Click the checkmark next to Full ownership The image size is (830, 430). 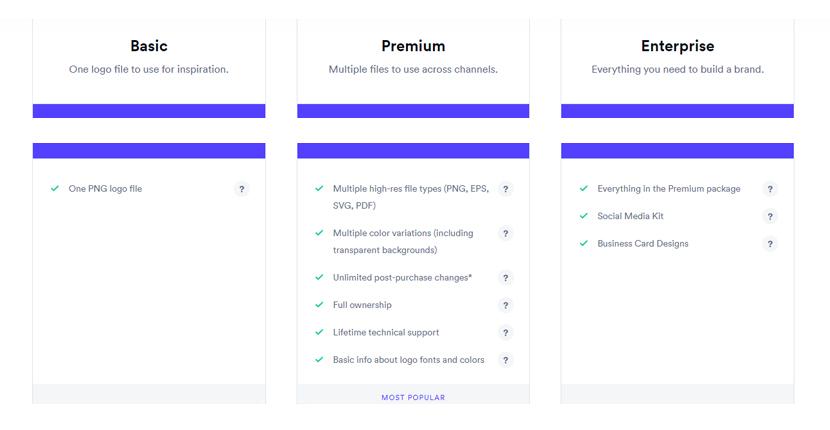pos(319,305)
